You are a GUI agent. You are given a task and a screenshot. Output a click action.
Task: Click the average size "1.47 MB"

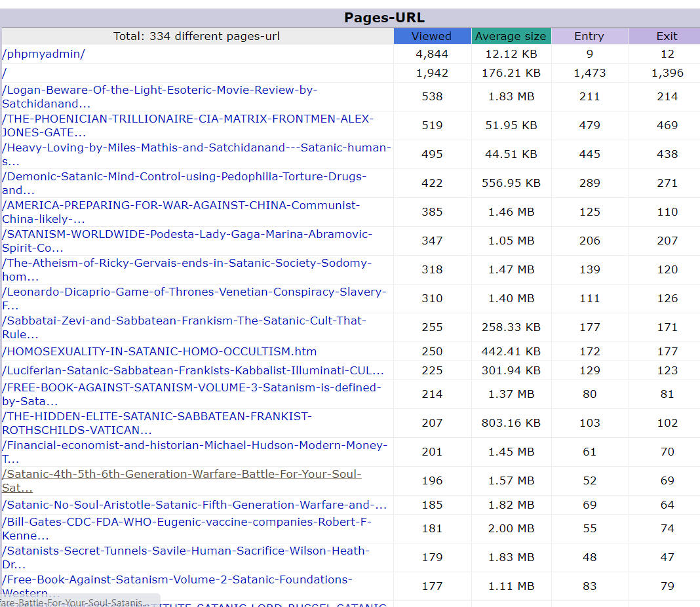click(511, 269)
